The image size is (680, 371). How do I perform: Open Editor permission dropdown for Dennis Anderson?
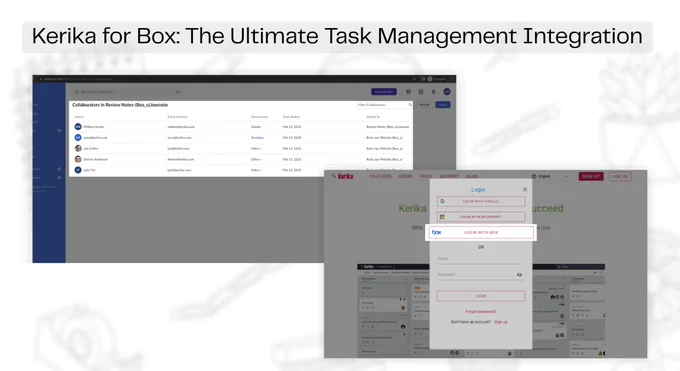tap(256, 159)
